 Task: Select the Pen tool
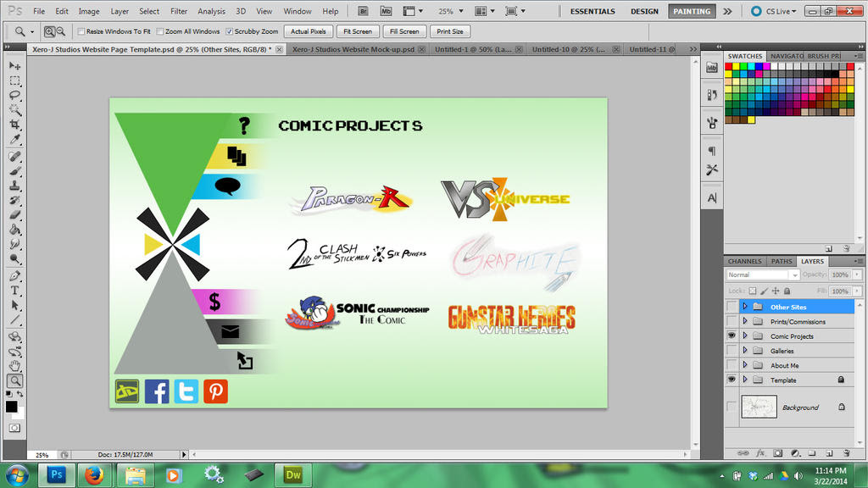point(15,276)
